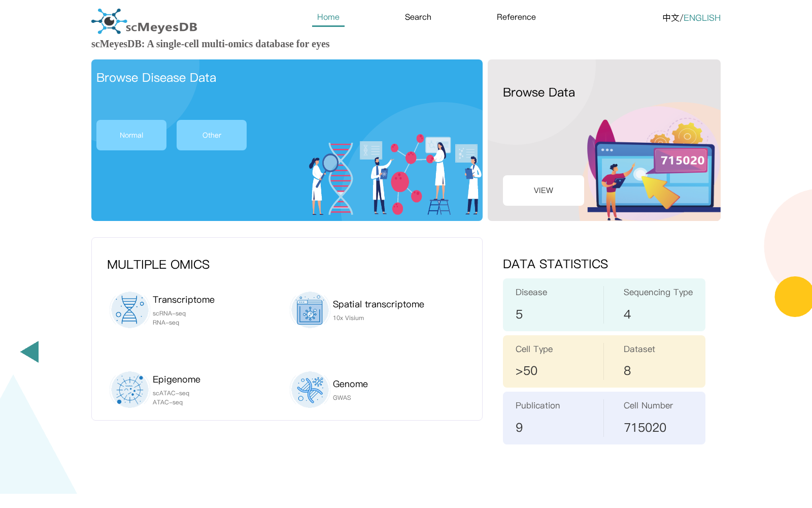Open the Search menu item
Image resolution: width=812 pixels, height=508 pixels.
(418, 17)
